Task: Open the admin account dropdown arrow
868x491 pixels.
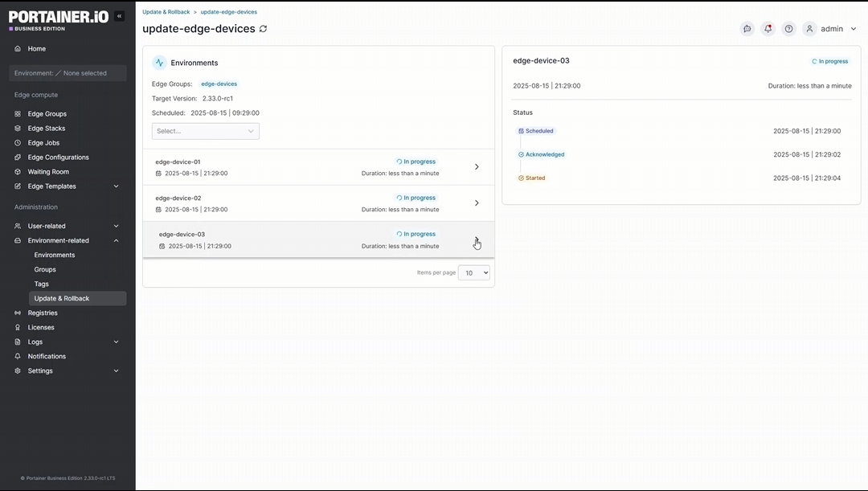Action: [853, 29]
